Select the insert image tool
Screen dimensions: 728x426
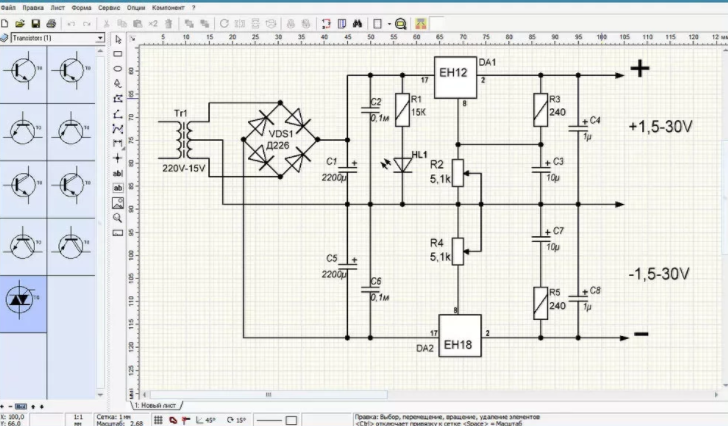pyautogui.click(x=118, y=203)
